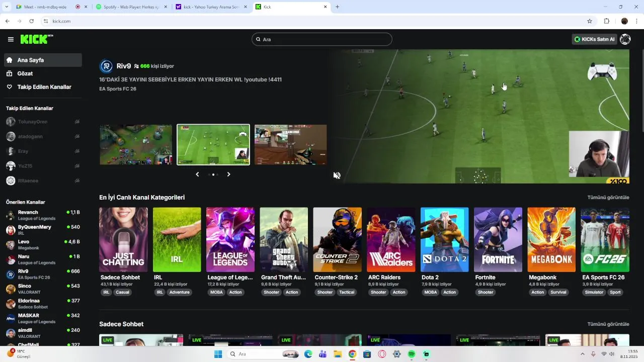Open atadogann followed channel

pos(43,136)
